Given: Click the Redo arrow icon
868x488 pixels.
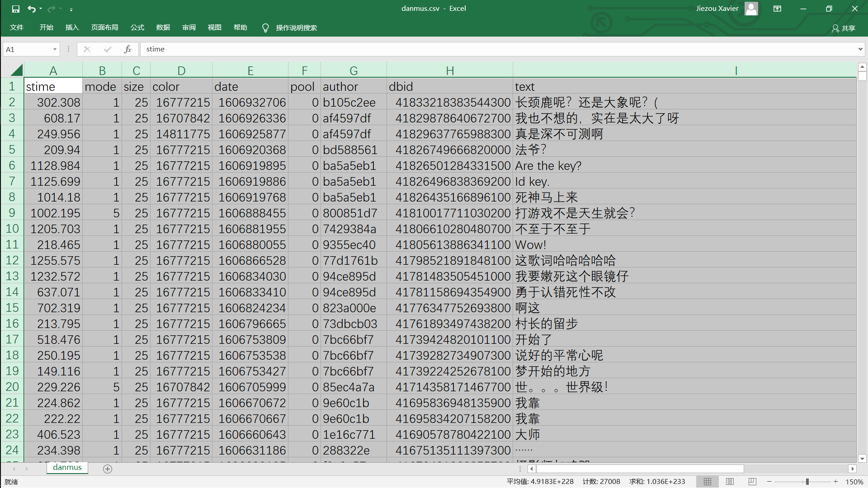Looking at the screenshot, I should tap(52, 9).
